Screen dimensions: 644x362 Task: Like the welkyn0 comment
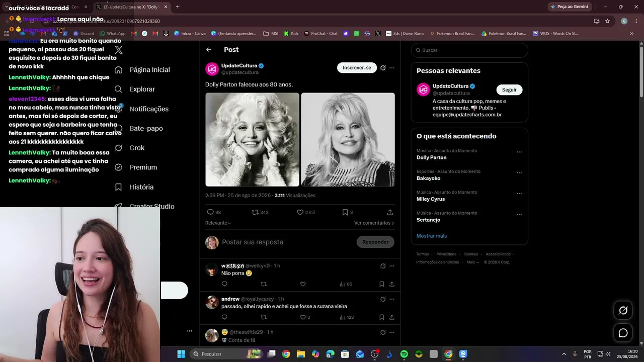pos(303,284)
